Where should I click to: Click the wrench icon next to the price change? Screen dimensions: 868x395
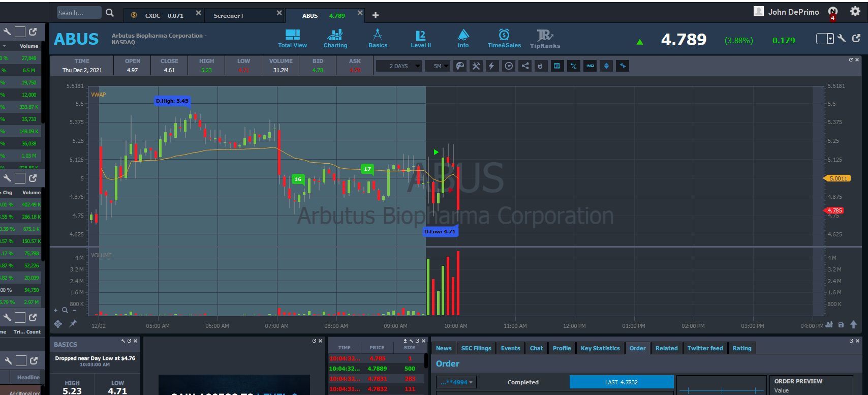pos(842,38)
